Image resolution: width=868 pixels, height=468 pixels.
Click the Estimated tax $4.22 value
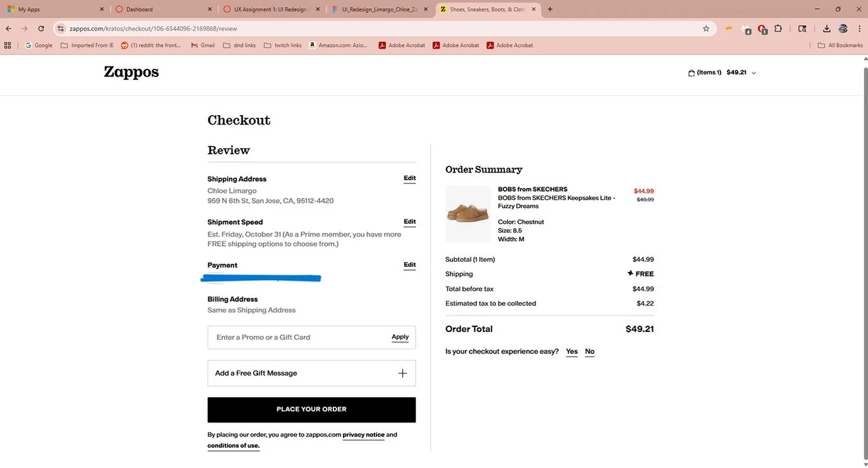(645, 304)
